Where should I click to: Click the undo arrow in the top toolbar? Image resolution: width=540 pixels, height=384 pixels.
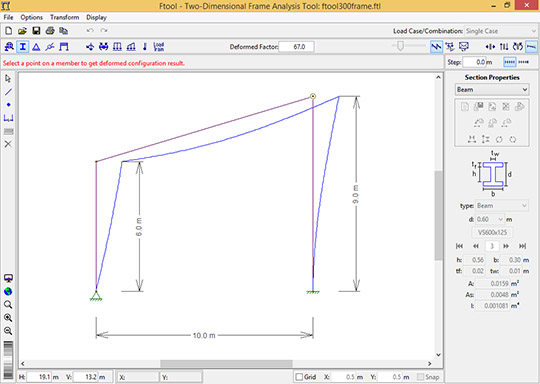pyautogui.click(x=90, y=31)
